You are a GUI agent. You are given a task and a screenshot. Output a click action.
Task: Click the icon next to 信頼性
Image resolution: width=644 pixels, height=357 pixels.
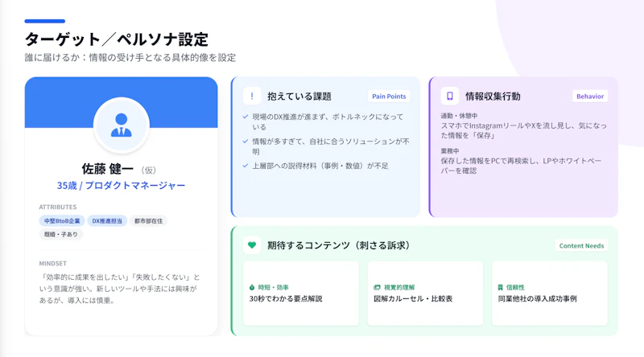click(501, 287)
